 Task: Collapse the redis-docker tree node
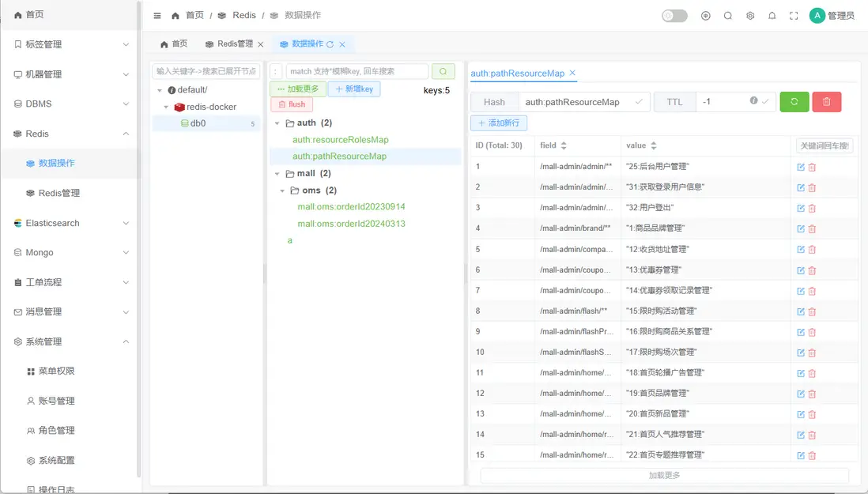(166, 107)
